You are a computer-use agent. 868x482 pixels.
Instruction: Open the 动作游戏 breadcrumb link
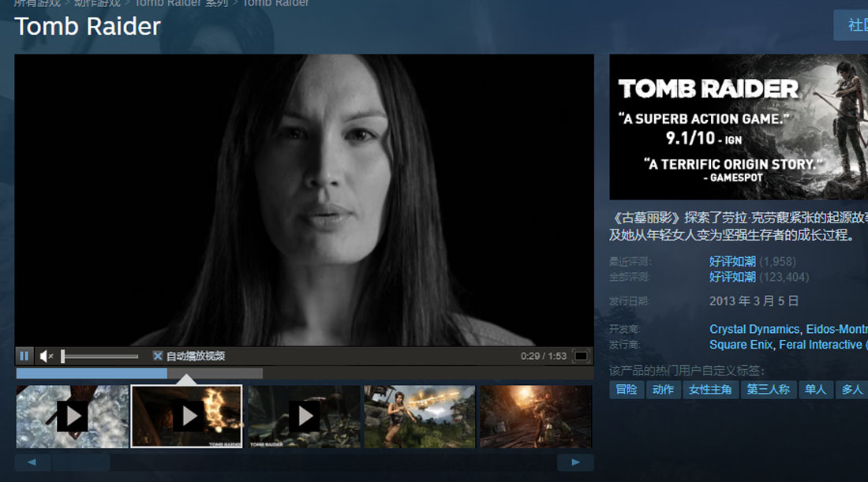click(97, 3)
